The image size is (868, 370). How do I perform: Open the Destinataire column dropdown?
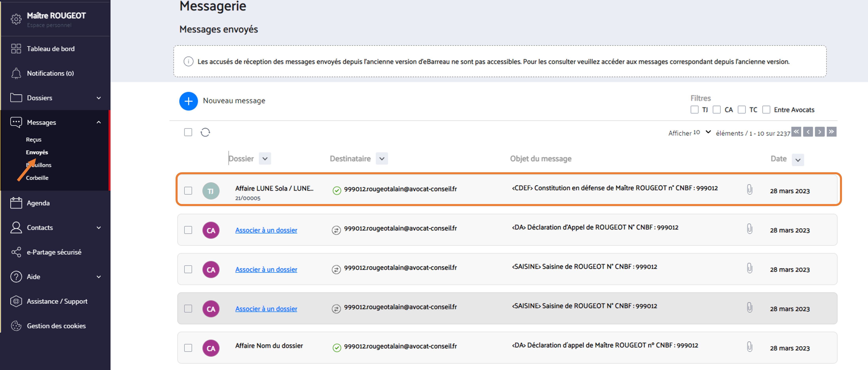tap(382, 159)
